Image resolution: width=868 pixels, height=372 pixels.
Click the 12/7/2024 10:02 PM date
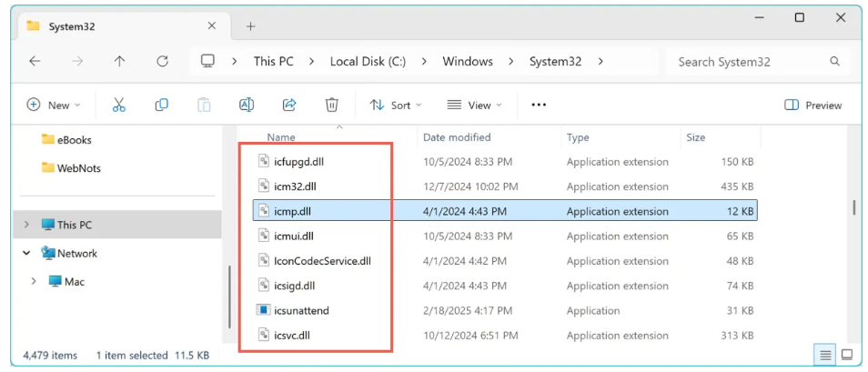point(470,186)
